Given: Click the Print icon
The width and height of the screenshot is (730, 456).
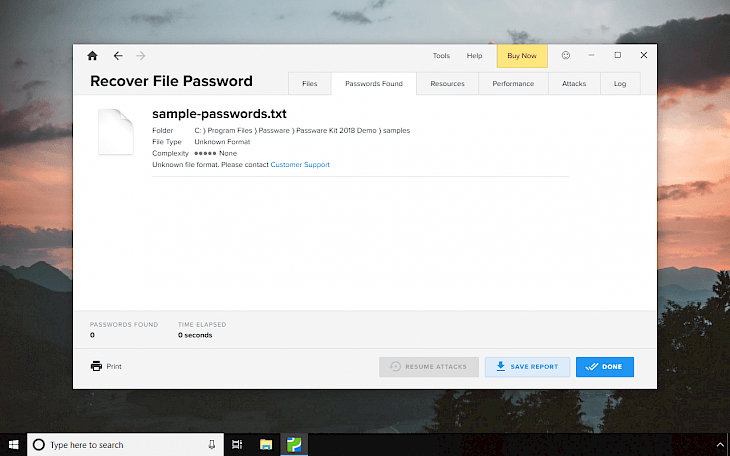Looking at the screenshot, I should 96,366.
